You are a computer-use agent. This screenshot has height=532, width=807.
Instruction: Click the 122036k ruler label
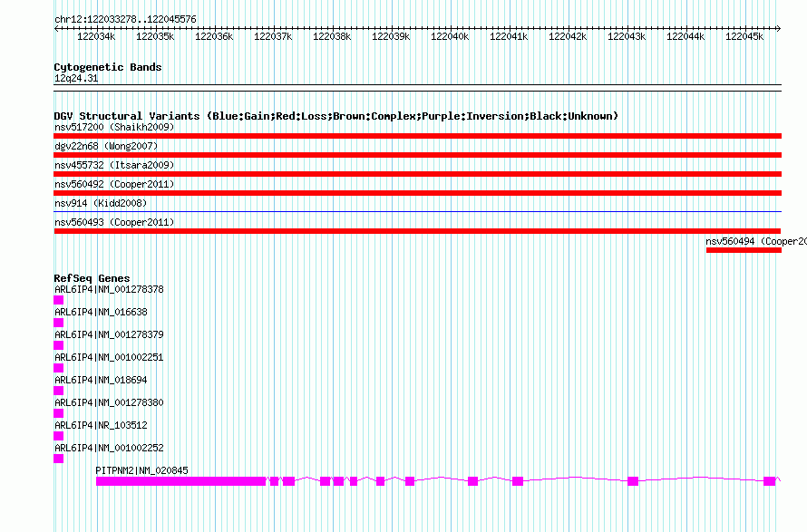(x=214, y=36)
